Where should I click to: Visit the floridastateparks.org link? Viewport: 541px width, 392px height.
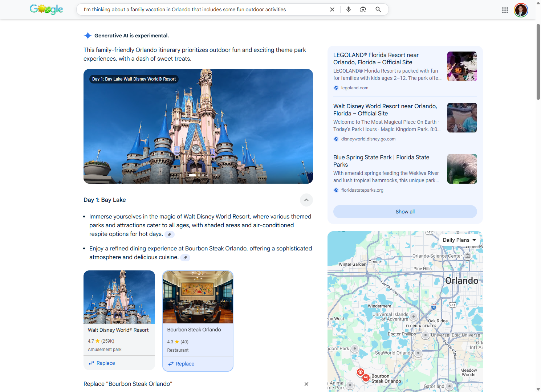(362, 190)
